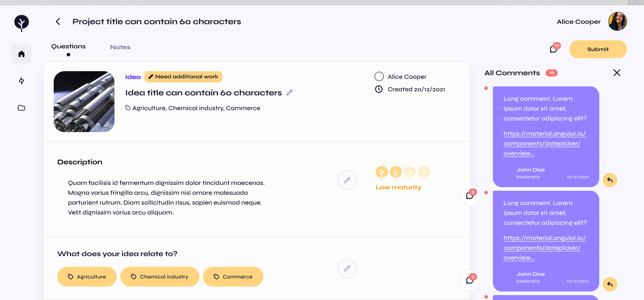This screenshot has width=644, height=300.
Task: Open the rocket idea thumbnail image
Action: [x=84, y=102]
